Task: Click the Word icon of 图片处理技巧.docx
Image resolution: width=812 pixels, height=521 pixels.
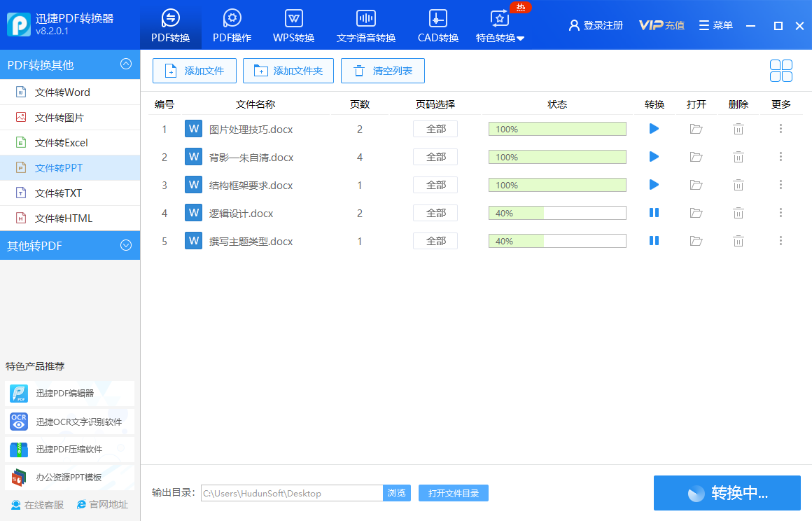Action: (194, 128)
